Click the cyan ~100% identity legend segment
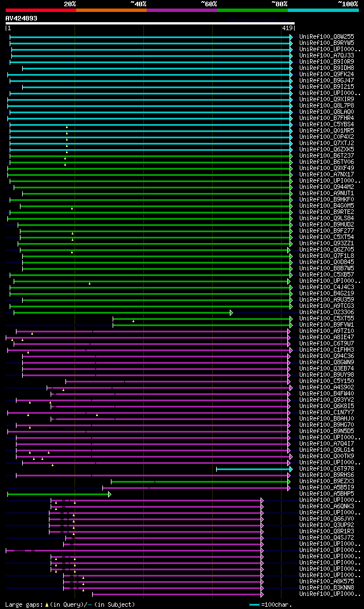 pyautogui.click(x=323, y=10)
